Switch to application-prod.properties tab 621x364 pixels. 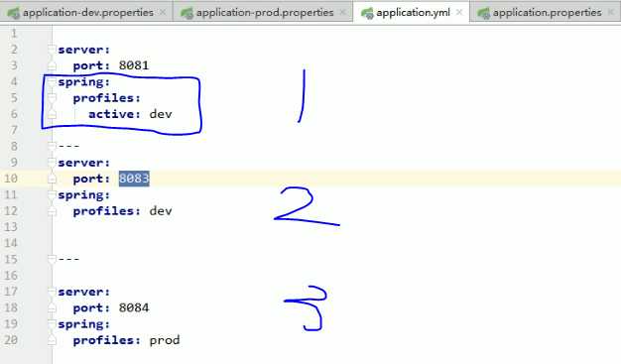tap(265, 13)
